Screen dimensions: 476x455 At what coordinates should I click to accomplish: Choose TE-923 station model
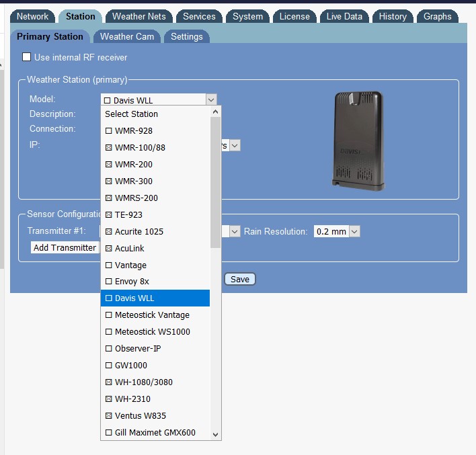(x=155, y=214)
